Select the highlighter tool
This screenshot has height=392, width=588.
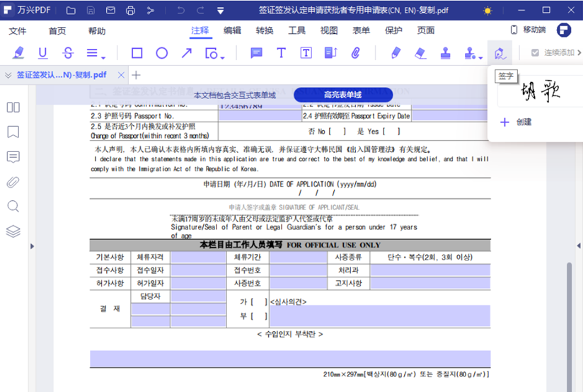pos(18,53)
